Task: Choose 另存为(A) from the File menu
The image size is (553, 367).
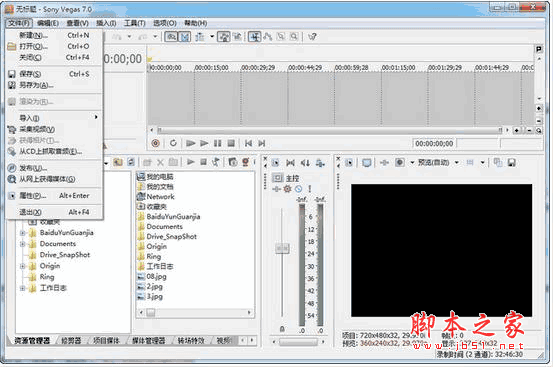Action: [x=54, y=85]
